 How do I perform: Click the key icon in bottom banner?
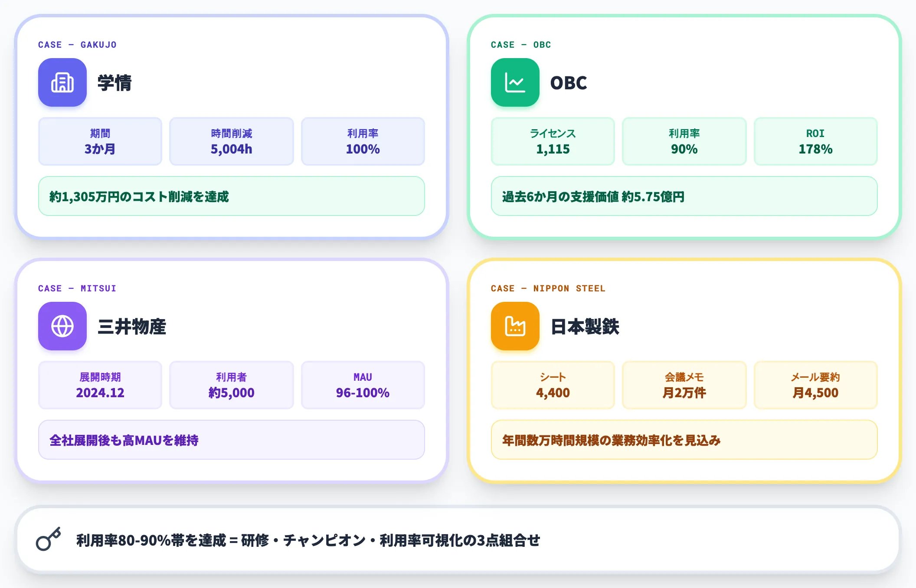(49, 539)
